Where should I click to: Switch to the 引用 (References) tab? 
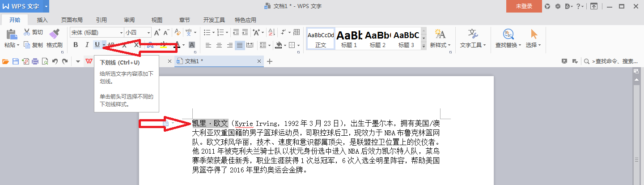click(102, 20)
